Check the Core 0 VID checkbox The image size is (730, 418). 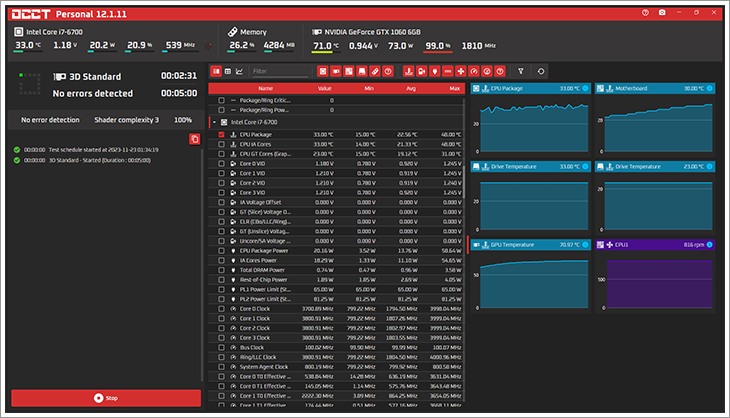222,164
